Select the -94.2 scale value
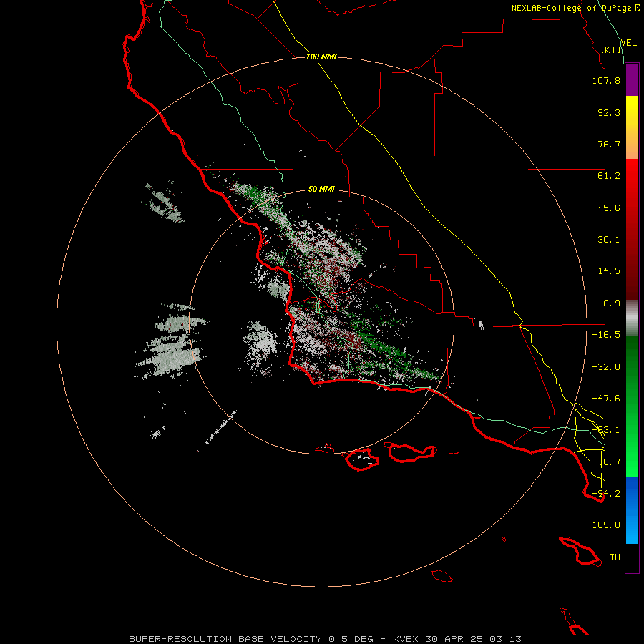 coord(606,494)
